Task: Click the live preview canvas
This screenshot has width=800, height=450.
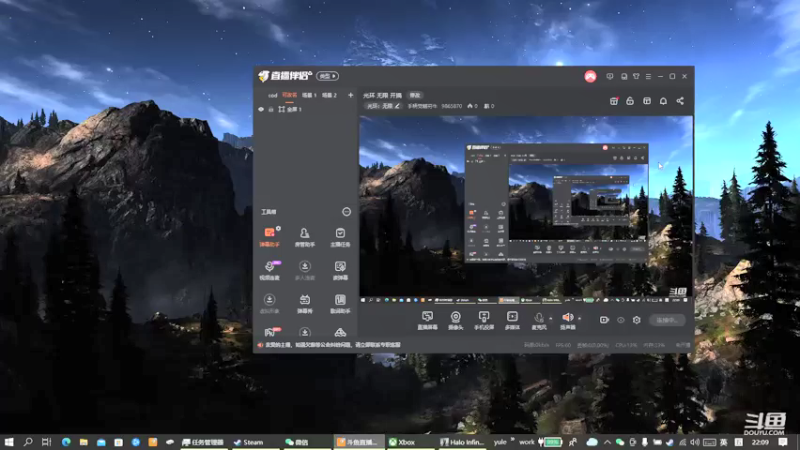Action: tap(526, 209)
